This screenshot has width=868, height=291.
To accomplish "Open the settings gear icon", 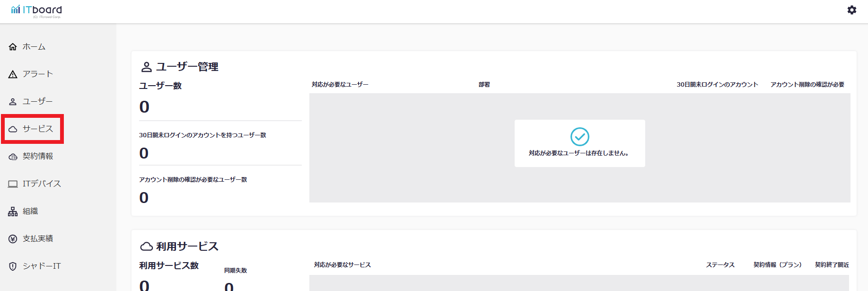I will click(x=851, y=10).
